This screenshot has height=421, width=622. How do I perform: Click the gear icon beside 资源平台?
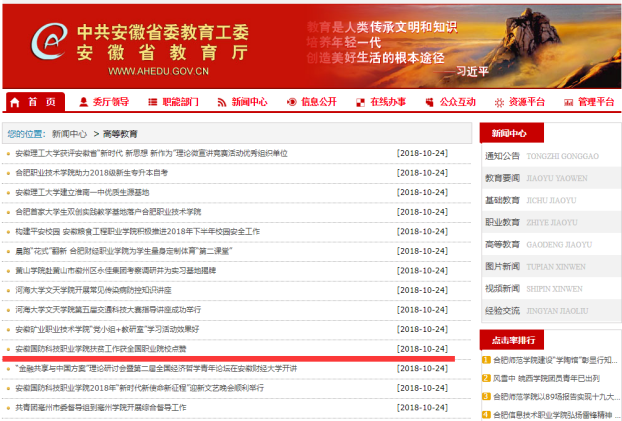click(x=499, y=102)
